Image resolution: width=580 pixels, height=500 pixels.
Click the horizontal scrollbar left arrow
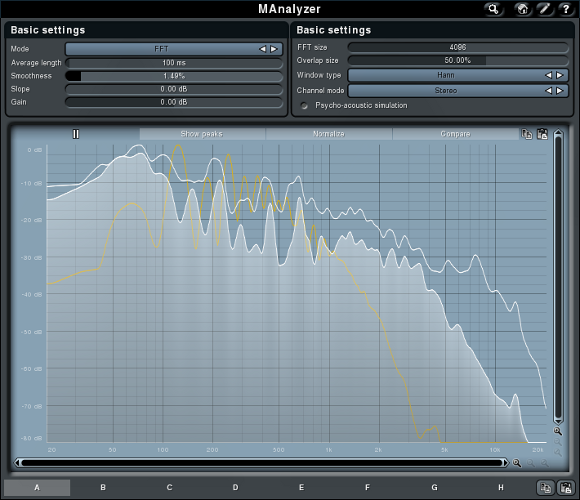coord(17,463)
